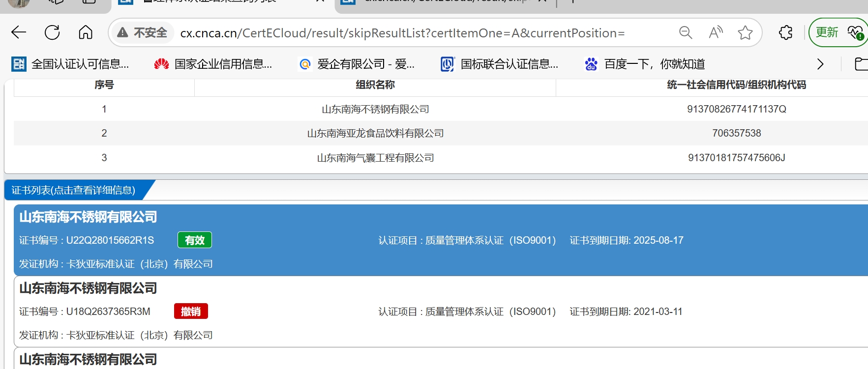
Task: Close the first browser tab
Action: (x=320, y=1)
